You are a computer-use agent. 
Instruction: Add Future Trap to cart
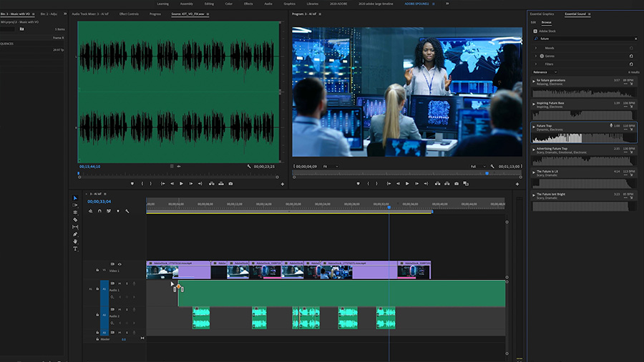point(631,129)
